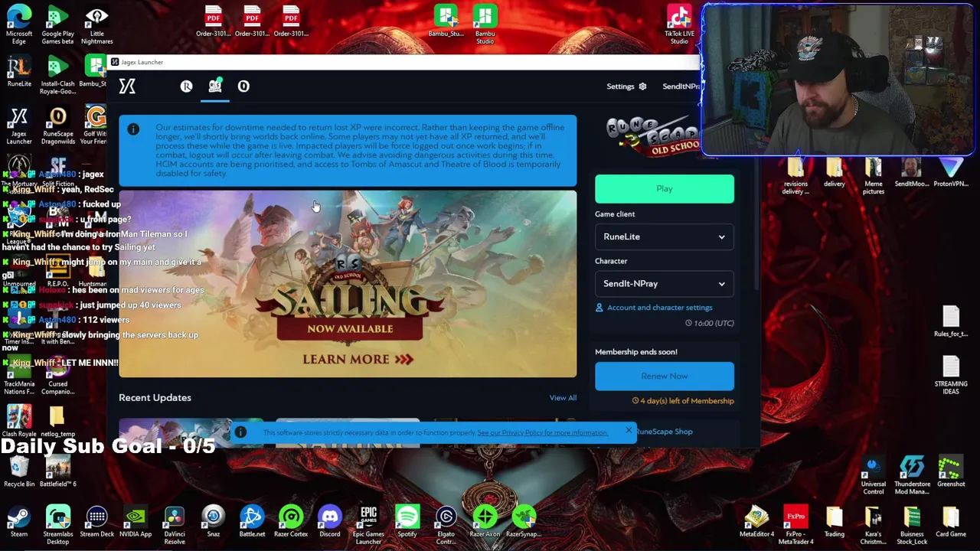Click View All recent updates
Viewport: 980px width, 551px height.
(x=563, y=398)
